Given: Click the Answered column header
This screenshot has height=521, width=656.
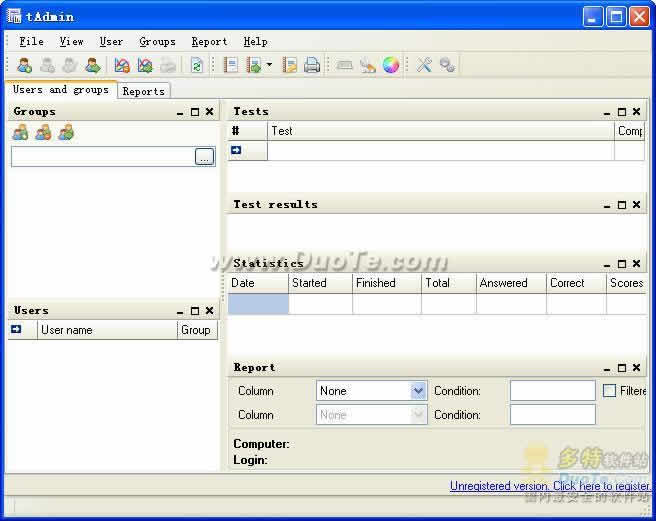Looking at the screenshot, I should pyautogui.click(x=511, y=283).
